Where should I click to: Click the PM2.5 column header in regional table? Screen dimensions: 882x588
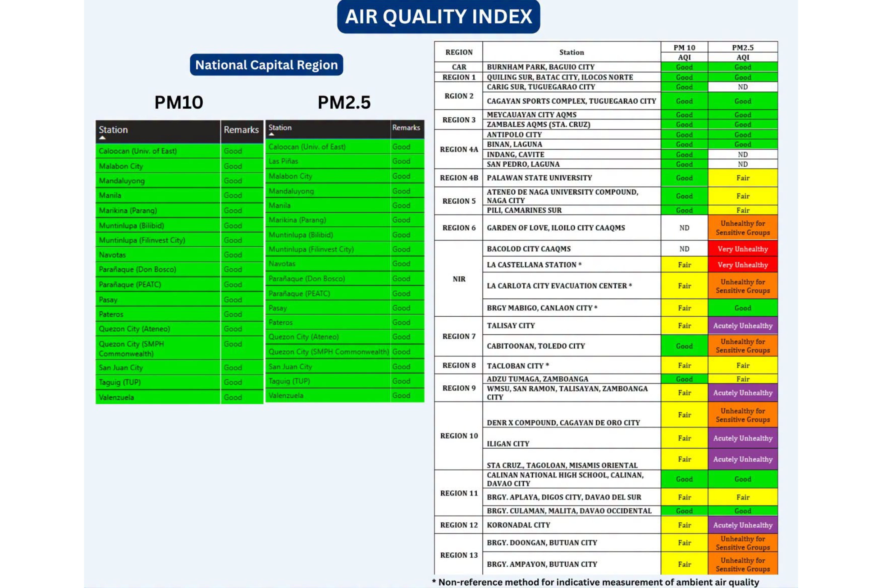pos(743,47)
